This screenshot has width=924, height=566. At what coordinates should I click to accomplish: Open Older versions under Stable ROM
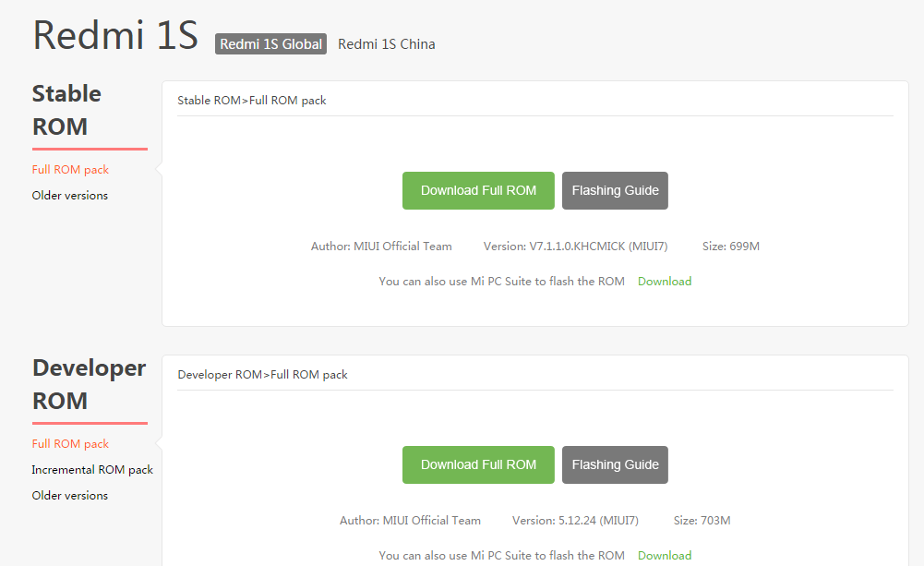point(69,196)
